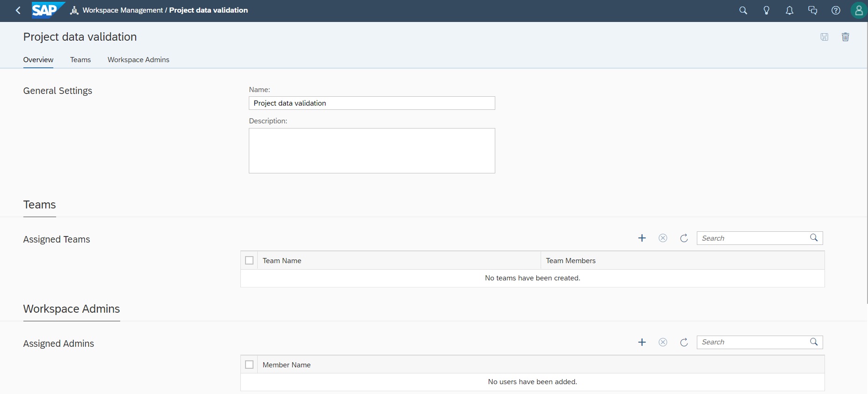Refresh the Assigned Teams table
The height and width of the screenshot is (394, 868).
(684, 238)
